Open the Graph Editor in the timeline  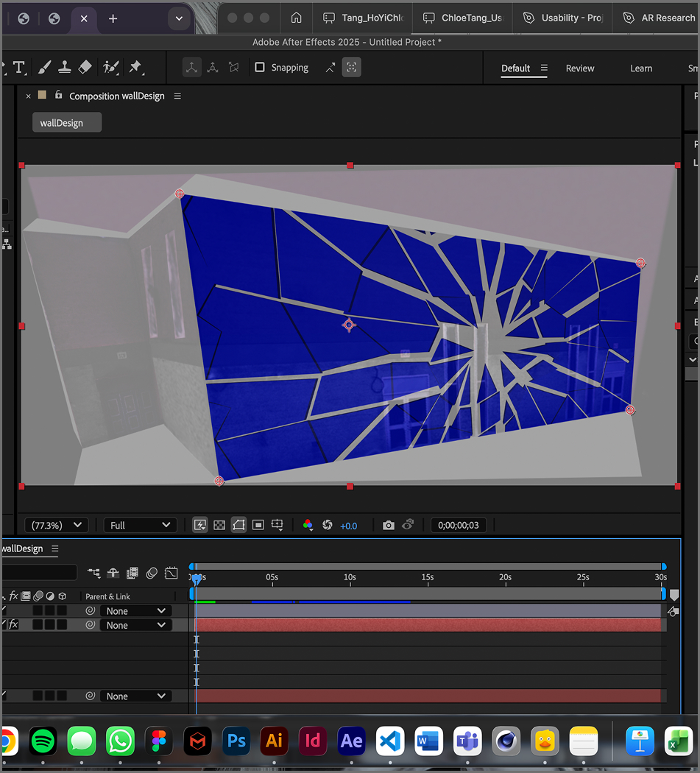tap(171, 573)
